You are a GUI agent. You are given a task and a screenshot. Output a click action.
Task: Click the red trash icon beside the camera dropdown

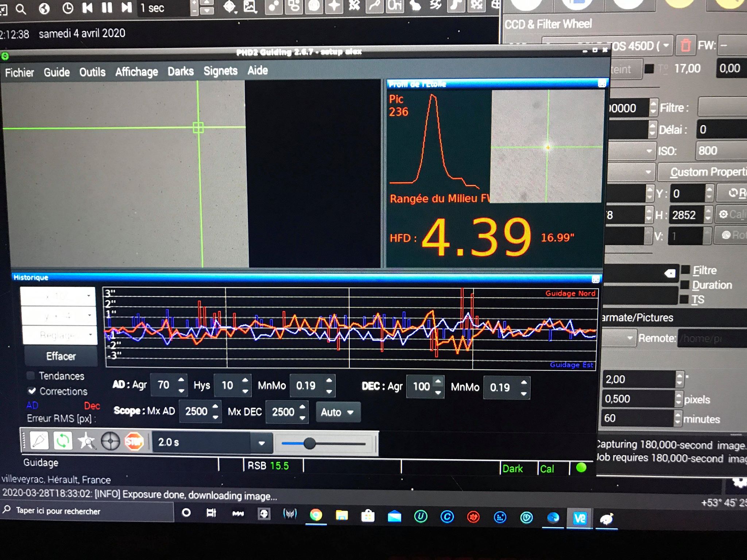[685, 46]
